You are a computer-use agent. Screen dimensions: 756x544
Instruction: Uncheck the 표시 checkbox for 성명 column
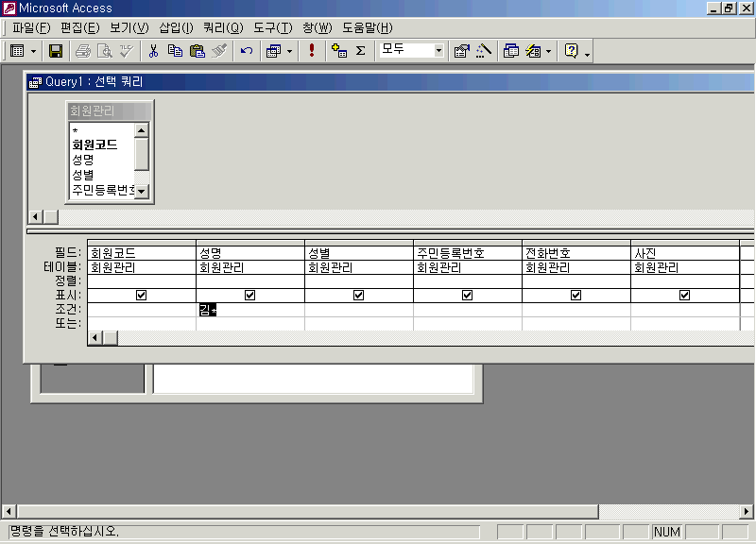click(249, 295)
